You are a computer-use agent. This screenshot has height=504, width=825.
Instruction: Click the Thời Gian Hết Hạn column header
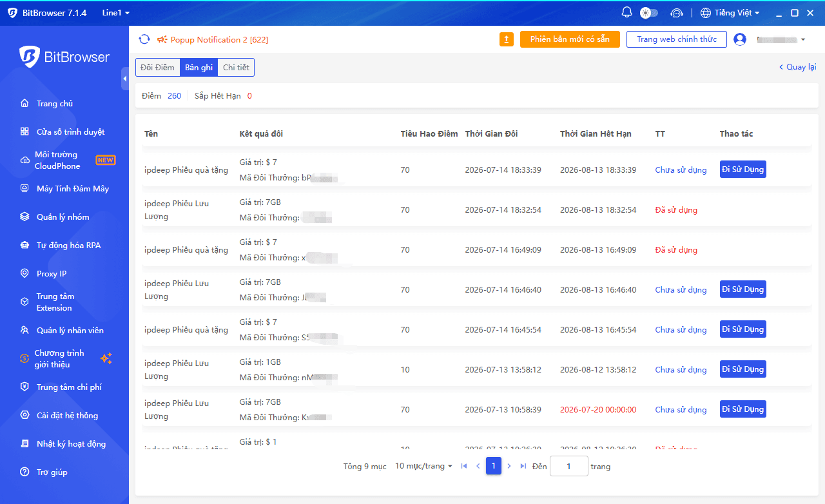coord(596,134)
